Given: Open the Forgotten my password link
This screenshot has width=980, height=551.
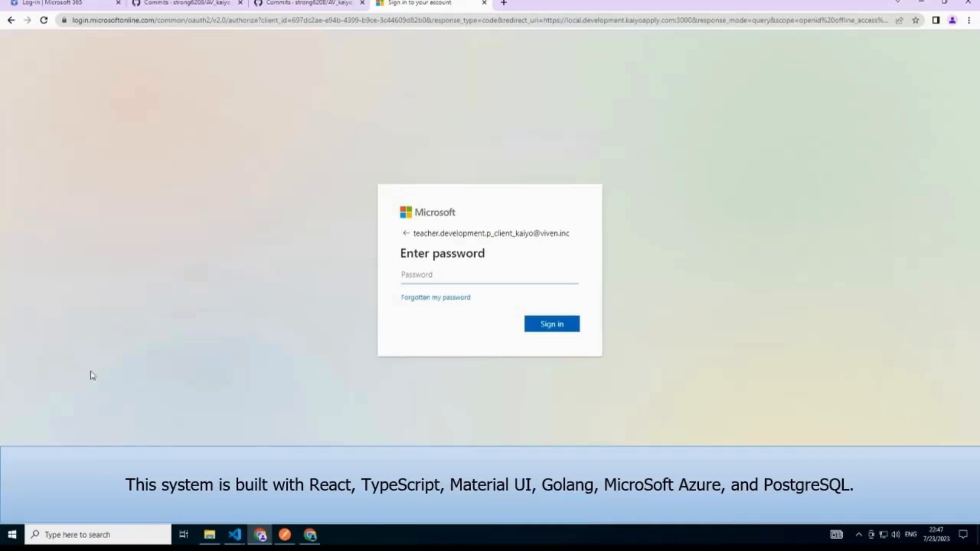Looking at the screenshot, I should point(435,297).
